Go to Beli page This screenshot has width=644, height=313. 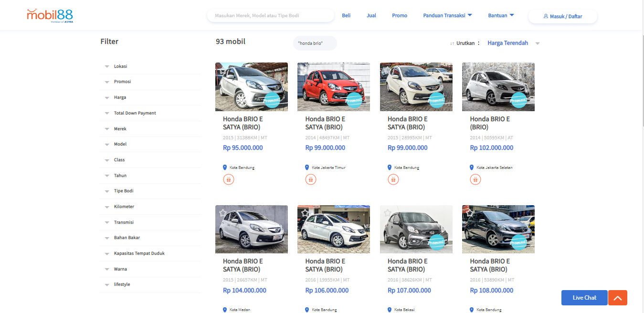pos(346,15)
